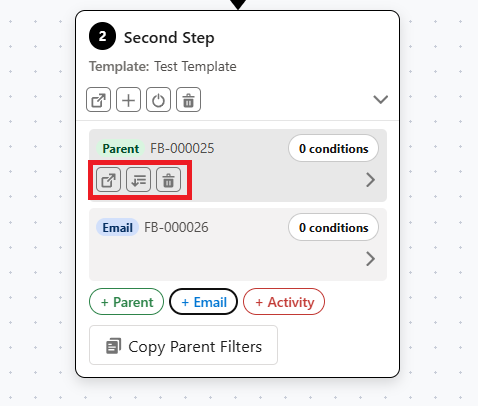The height and width of the screenshot is (406, 478).
Task: Click the step number 2 circle
Action: pyautogui.click(x=102, y=36)
